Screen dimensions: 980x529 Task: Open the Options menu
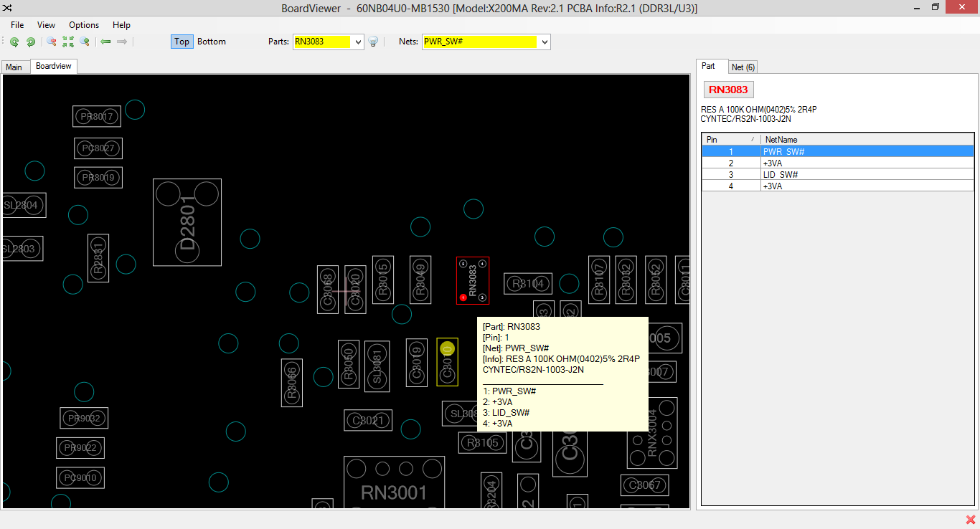[x=84, y=25]
